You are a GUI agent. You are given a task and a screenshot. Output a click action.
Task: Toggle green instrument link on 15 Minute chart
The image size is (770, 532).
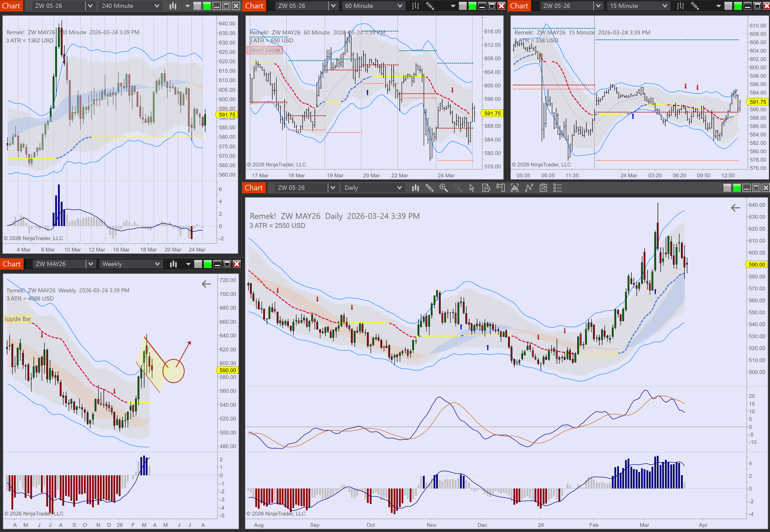click(x=738, y=6)
